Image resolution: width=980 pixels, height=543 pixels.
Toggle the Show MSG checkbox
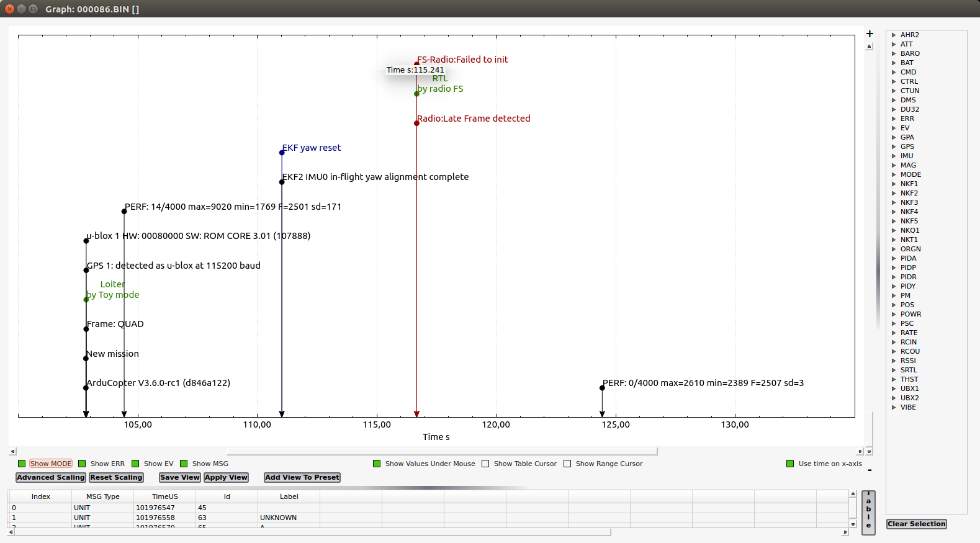point(184,464)
